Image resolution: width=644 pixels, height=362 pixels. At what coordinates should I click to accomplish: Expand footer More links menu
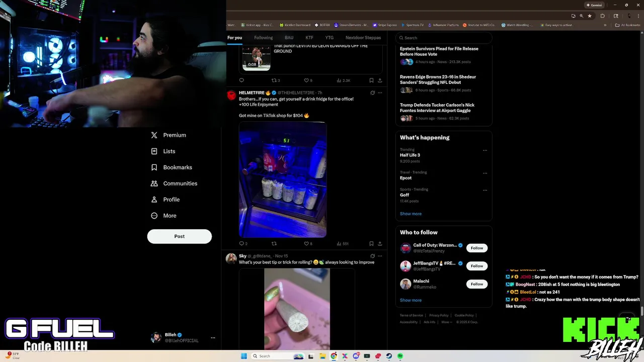446,322
